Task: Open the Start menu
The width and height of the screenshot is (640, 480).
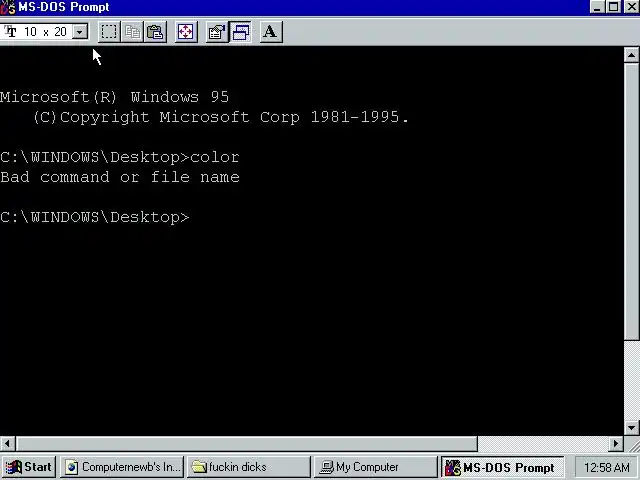Action: 29,467
